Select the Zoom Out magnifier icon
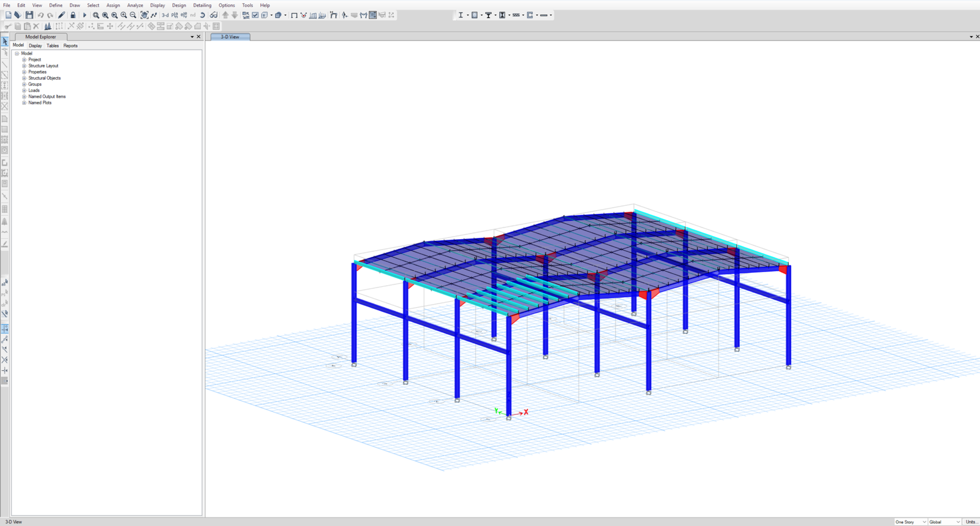980x526 pixels. click(x=133, y=15)
